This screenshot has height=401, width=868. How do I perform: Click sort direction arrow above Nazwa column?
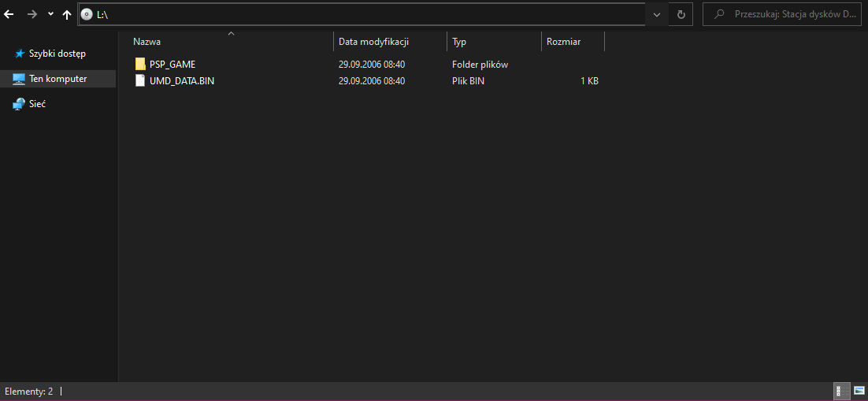[232, 34]
